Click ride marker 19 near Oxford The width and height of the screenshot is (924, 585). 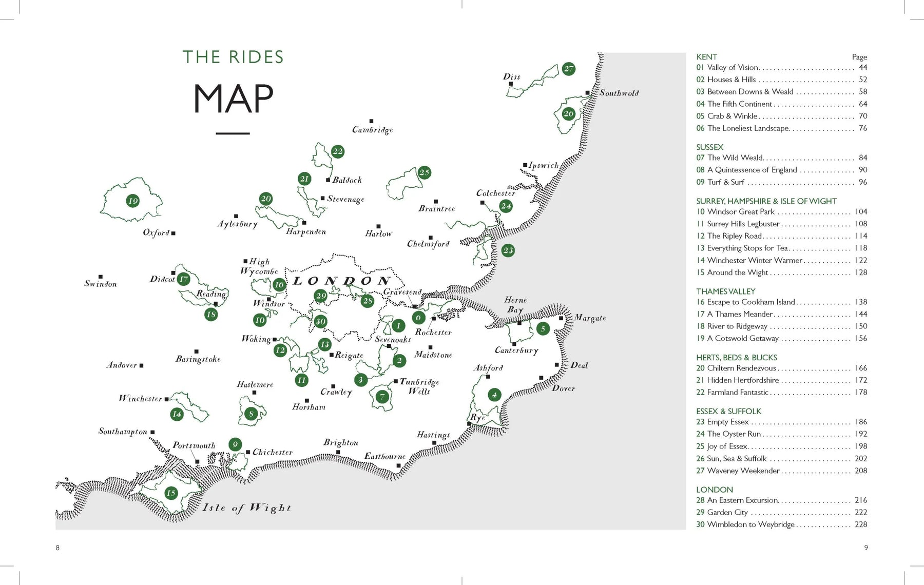pyautogui.click(x=133, y=201)
